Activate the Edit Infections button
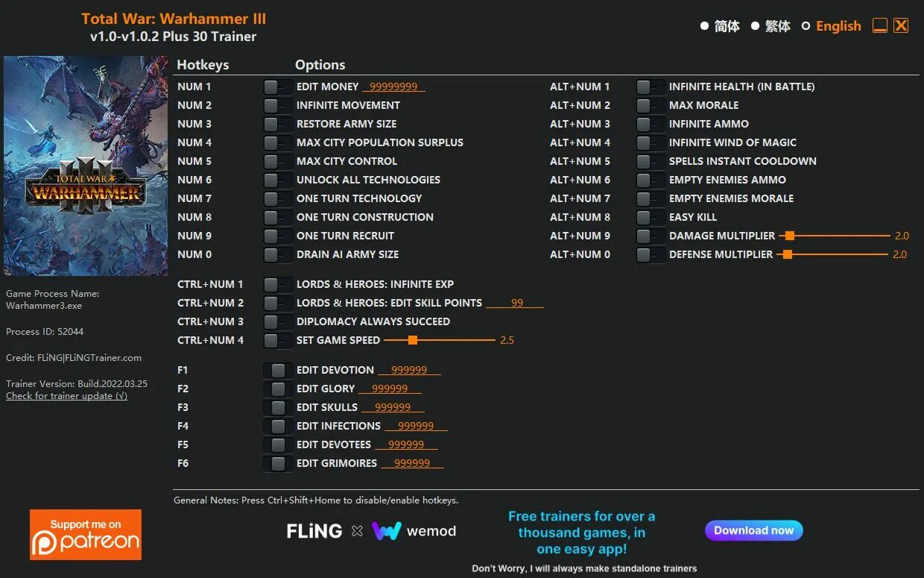This screenshot has height=578, width=924. [278, 426]
